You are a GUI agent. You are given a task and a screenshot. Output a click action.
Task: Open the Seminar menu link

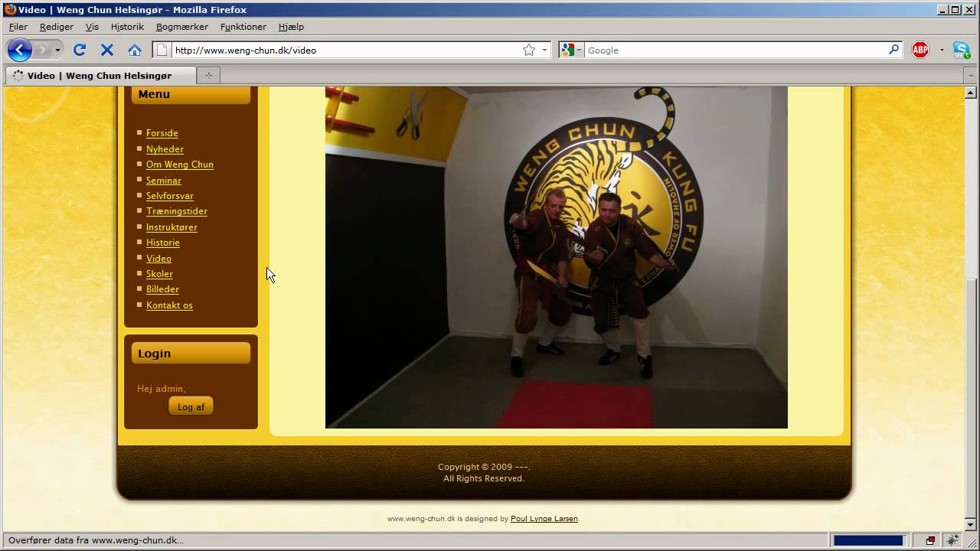[x=164, y=181]
